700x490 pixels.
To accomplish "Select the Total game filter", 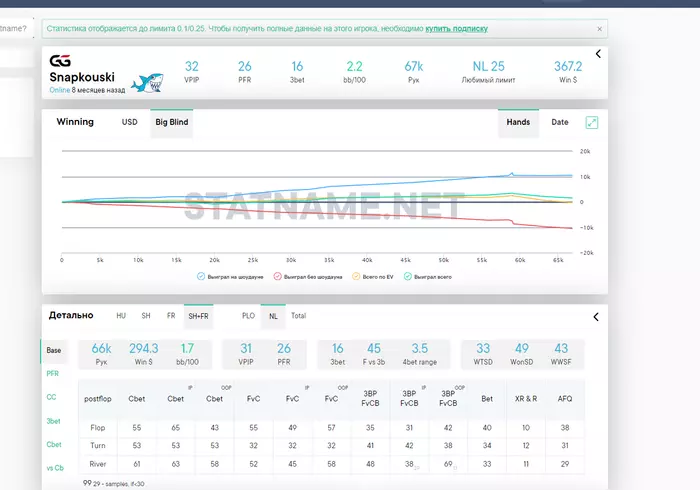I will tap(299, 316).
